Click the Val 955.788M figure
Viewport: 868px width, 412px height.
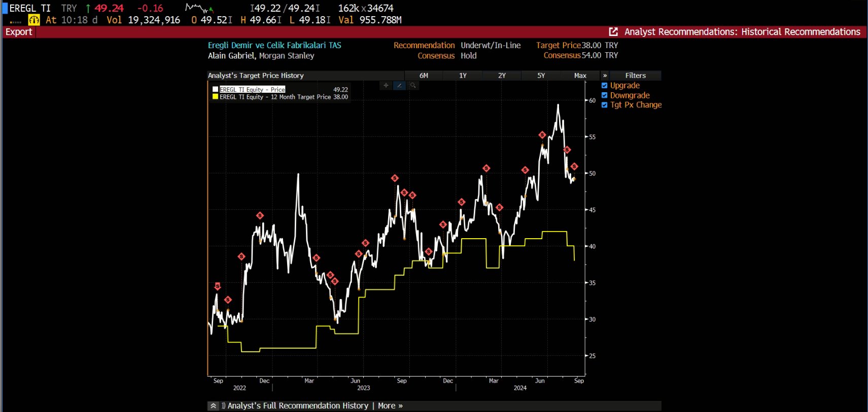click(x=370, y=20)
